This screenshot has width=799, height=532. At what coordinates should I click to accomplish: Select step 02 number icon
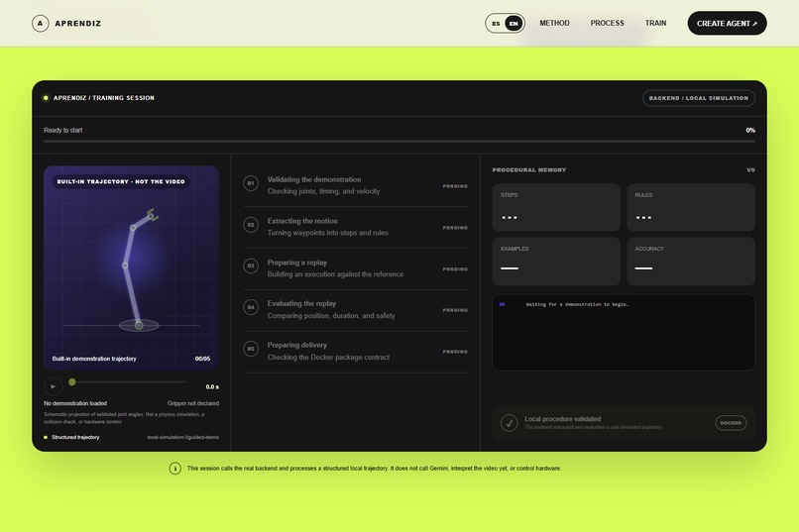(251, 225)
